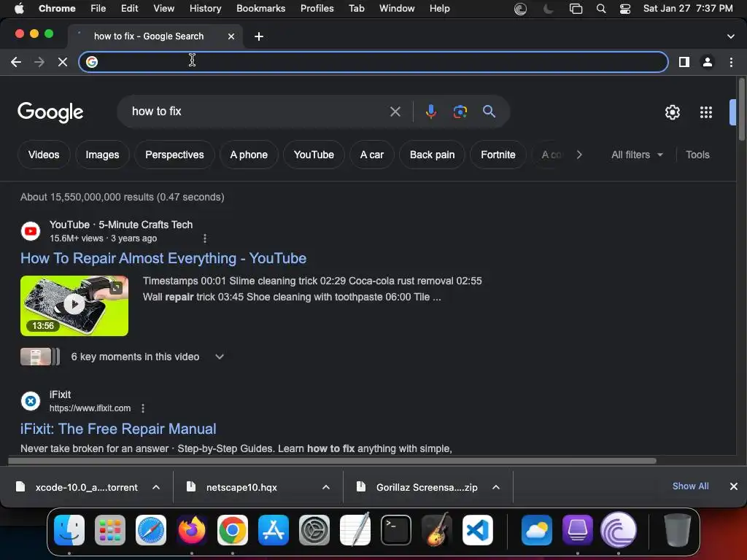Click the horizontal page scrollbar
This screenshot has height=560, width=747.
pyautogui.click(x=332, y=461)
